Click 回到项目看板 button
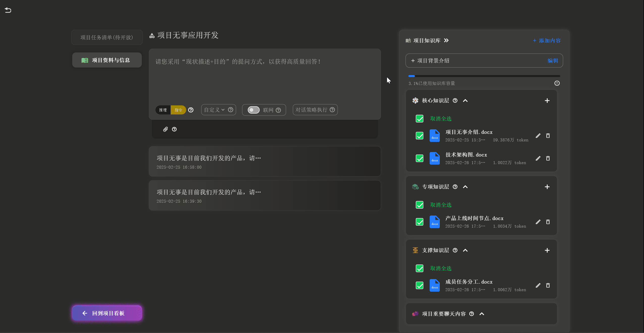 (107, 313)
